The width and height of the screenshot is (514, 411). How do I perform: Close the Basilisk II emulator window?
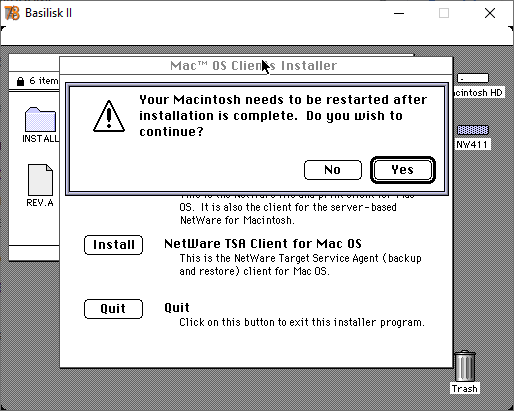point(490,13)
